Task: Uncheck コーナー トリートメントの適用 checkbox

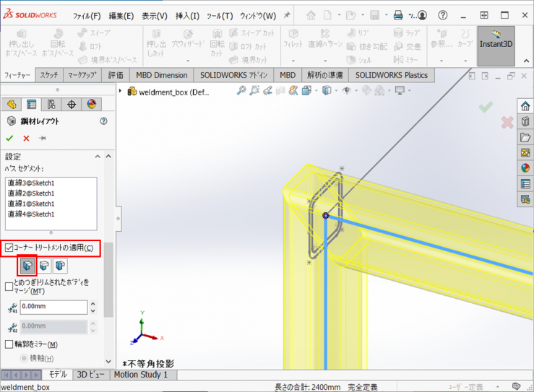Action: [9, 248]
